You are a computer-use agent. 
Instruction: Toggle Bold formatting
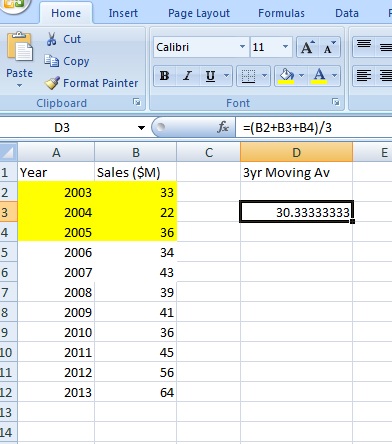[x=165, y=76]
